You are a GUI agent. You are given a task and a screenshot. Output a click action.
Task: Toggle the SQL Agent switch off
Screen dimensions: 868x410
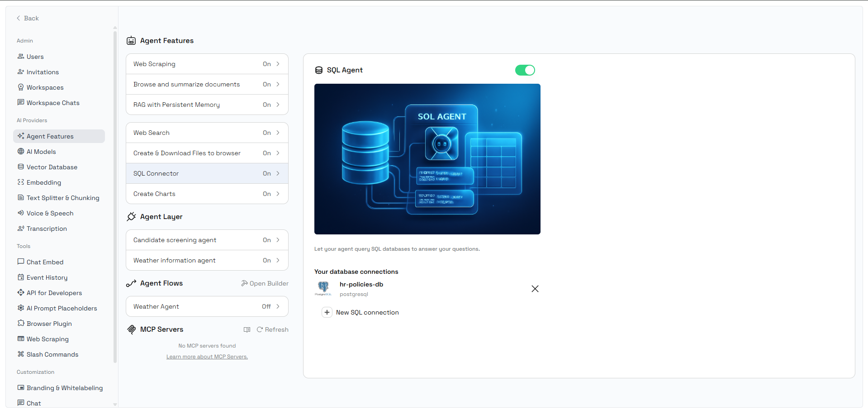point(525,70)
